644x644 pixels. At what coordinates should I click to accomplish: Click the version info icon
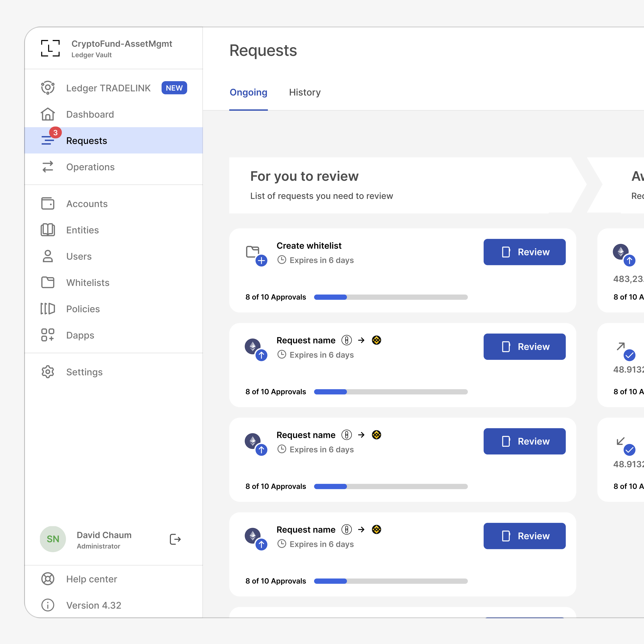pyautogui.click(x=48, y=605)
